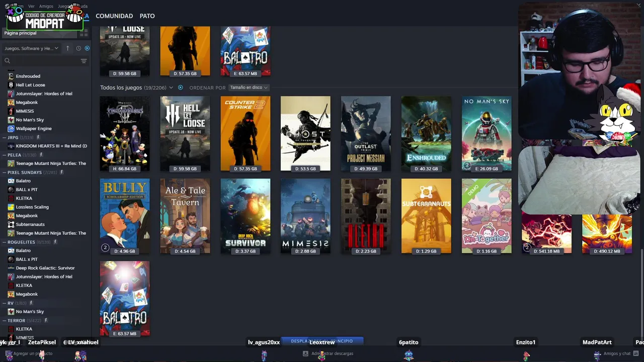The image size is (644, 362).
Task: Open the Deep Rock Survivor cover 3.37 GB
Action: pyautogui.click(x=246, y=216)
